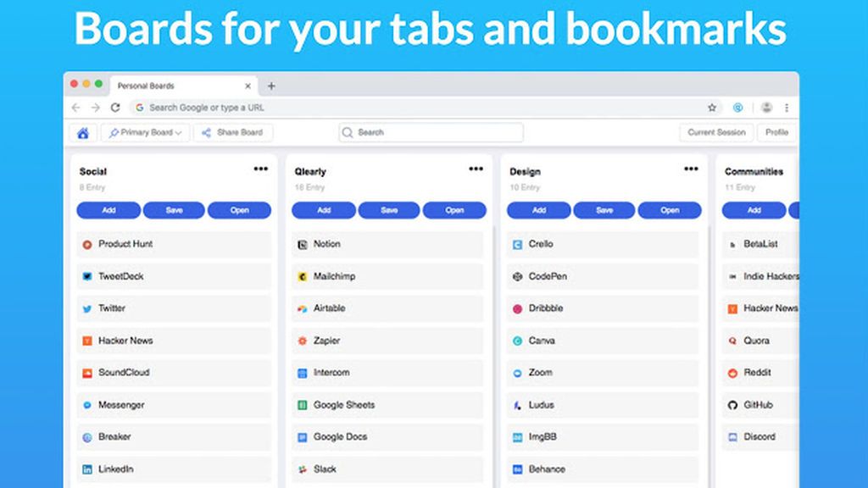Click Save in the Social column

(x=174, y=210)
